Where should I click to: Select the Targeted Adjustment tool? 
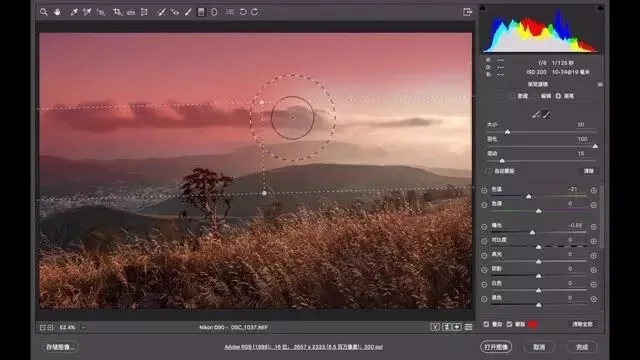[100, 12]
